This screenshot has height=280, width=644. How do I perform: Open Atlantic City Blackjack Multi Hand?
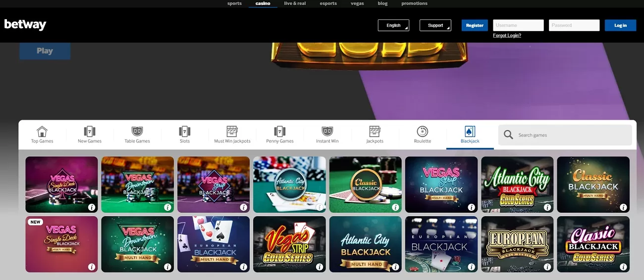366,244
